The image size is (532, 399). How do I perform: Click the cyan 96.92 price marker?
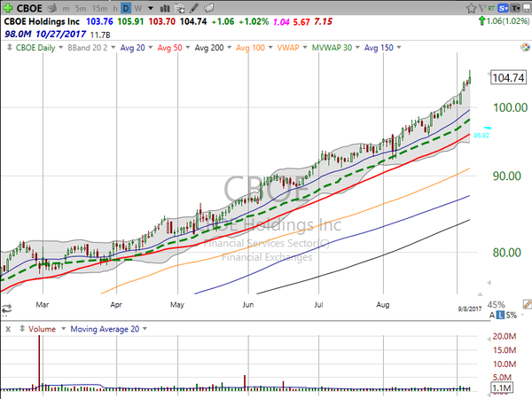click(481, 136)
